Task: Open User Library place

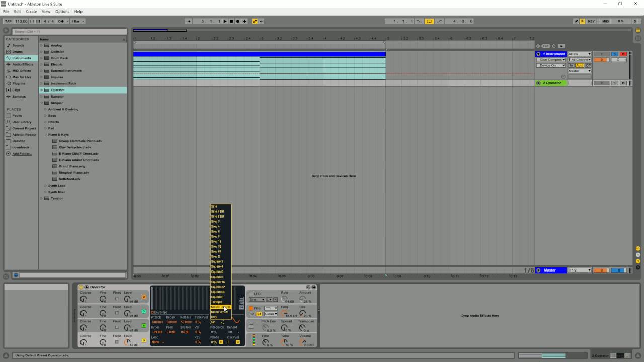Action: [22, 122]
